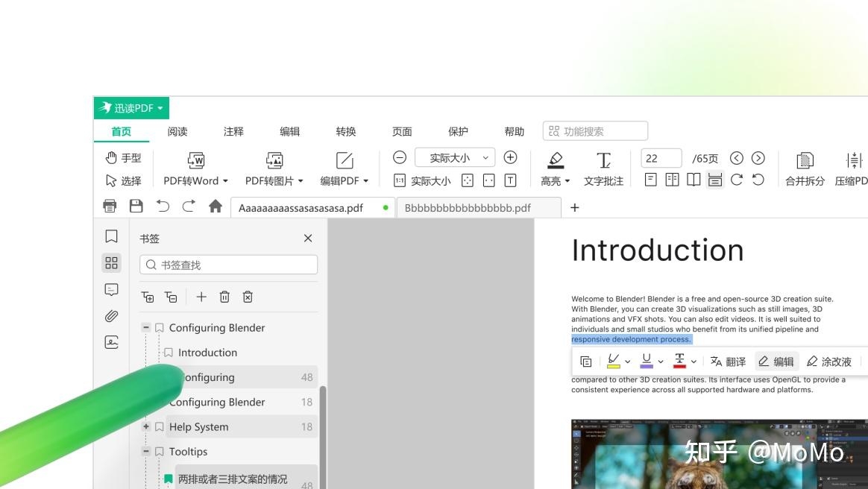The height and width of the screenshot is (489, 868).
Task: Rotate page clockwise
Action: click(x=736, y=180)
